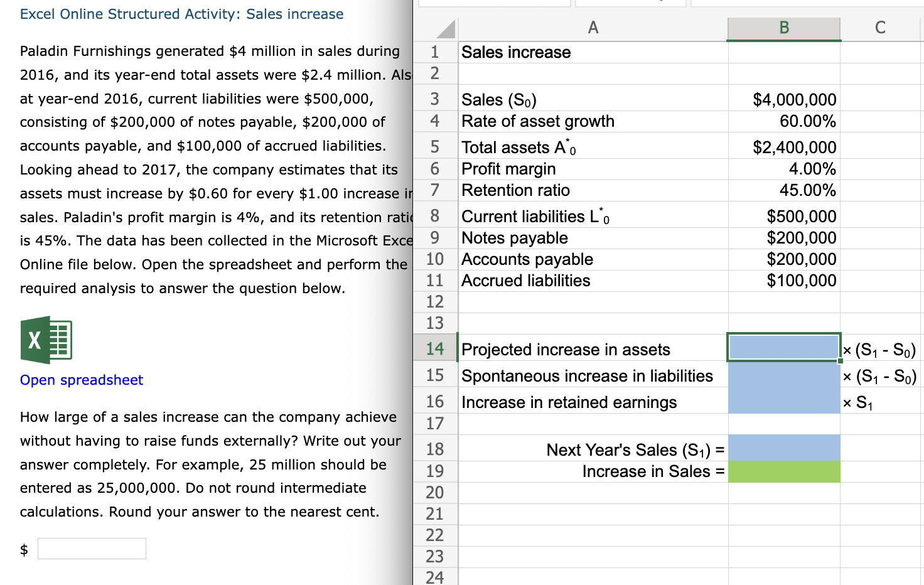Click 'Profit margin' label cell
Screen dimensions: 924x585
593,169
